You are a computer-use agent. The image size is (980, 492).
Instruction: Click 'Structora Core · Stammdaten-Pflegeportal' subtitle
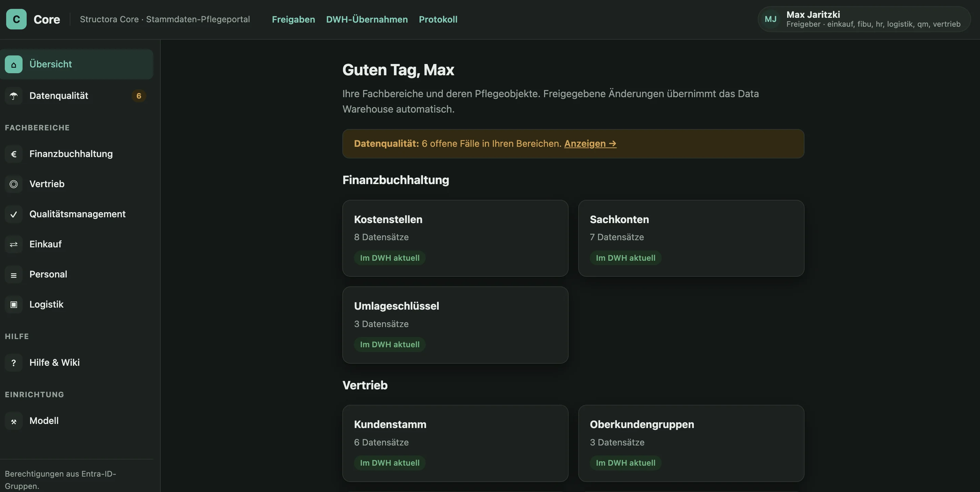165,19
